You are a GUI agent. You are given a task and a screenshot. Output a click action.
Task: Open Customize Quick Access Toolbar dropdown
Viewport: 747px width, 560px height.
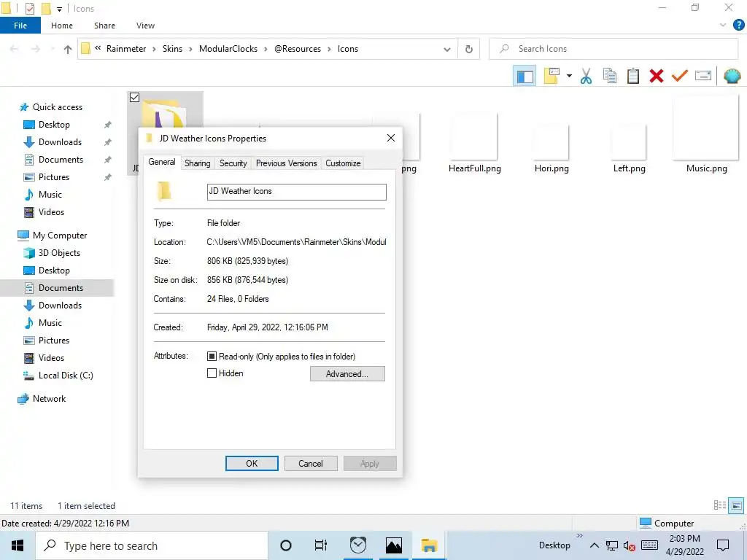59,9
